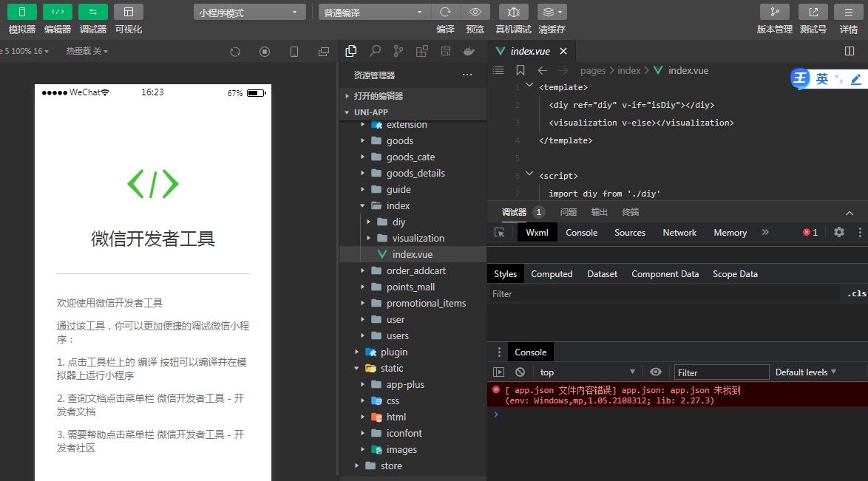Open the details menu
The height and width of the screenshot is (481, 868).
tap(849, 12)
